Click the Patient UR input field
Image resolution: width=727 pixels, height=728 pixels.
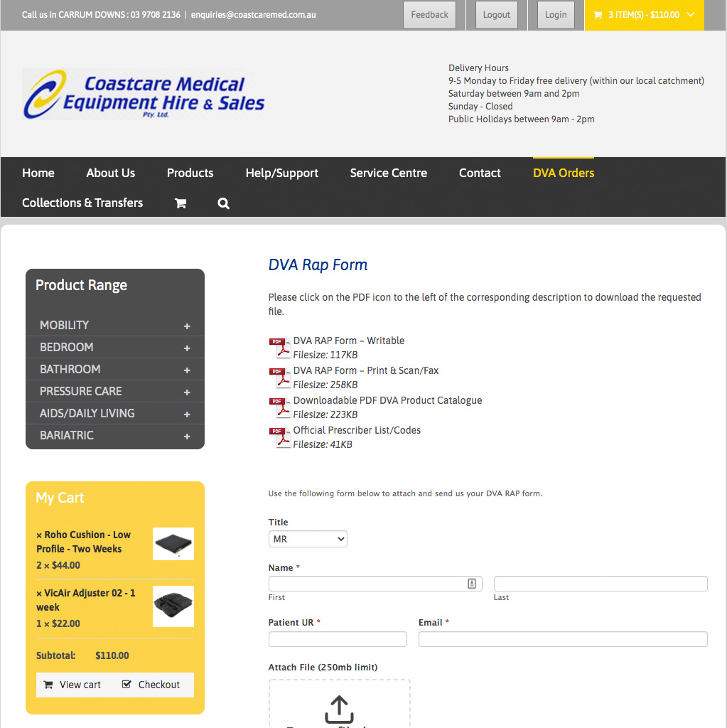pos(338,639)
